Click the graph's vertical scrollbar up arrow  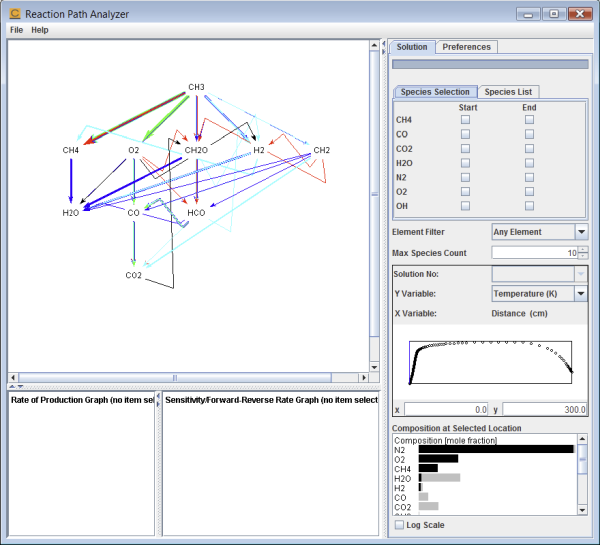click(374, 45)
